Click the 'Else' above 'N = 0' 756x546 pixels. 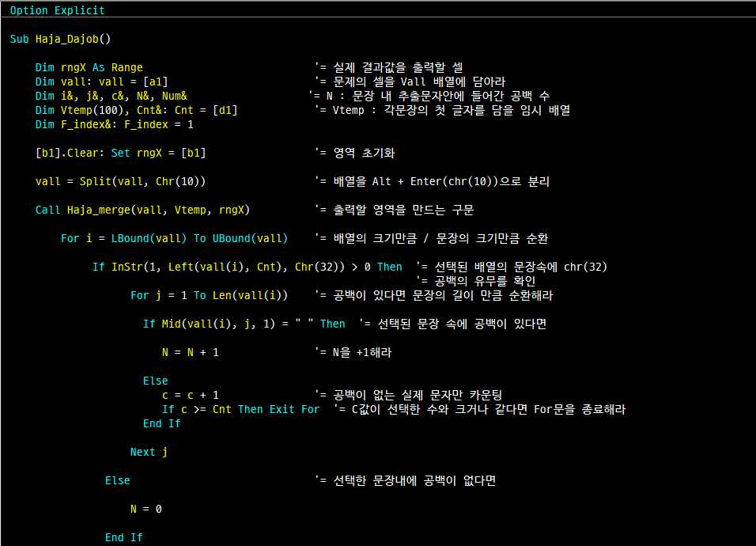point(118,481)
